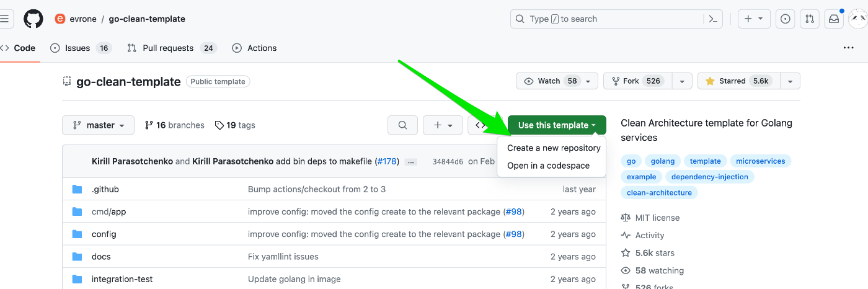Screen dimensions: 868x289
Task: Expand the star lists dropdown arrow
Action: pos(790,81)
